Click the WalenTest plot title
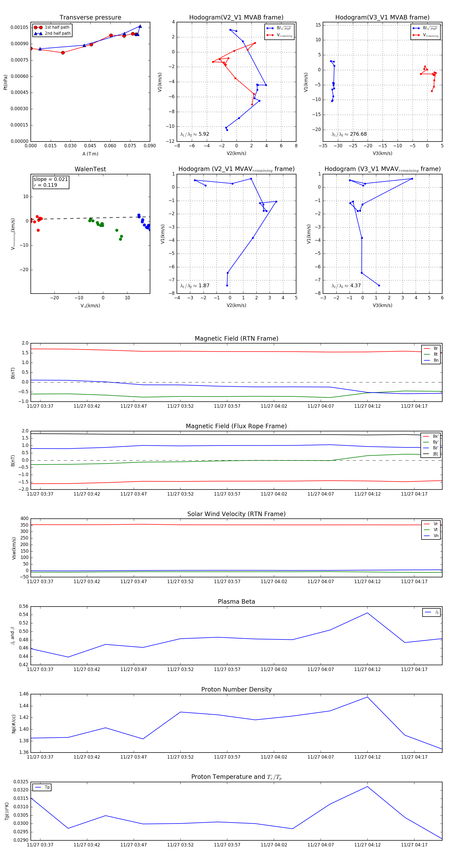 tap(90, 169)
